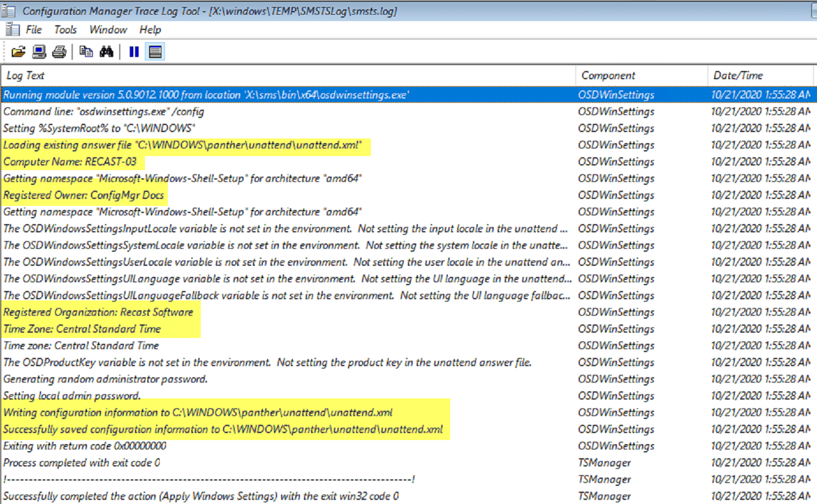Open the Tools menu
The height and width of the screenshot is (504, 817).
[65, 29]
